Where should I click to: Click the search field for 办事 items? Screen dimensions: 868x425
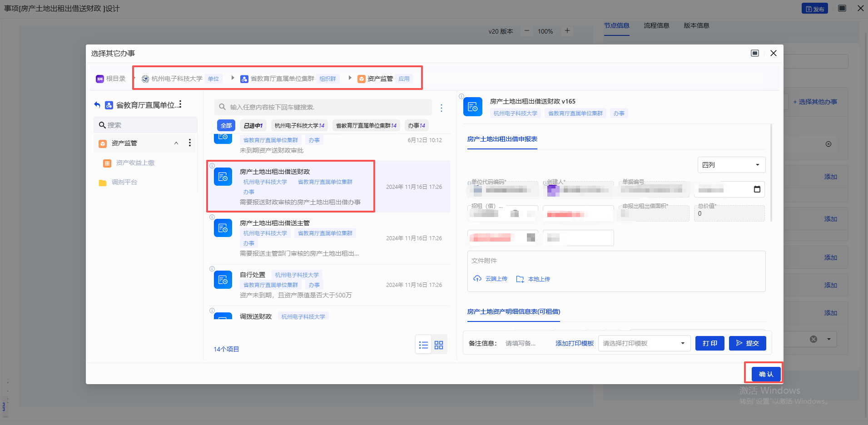[322, 107]
